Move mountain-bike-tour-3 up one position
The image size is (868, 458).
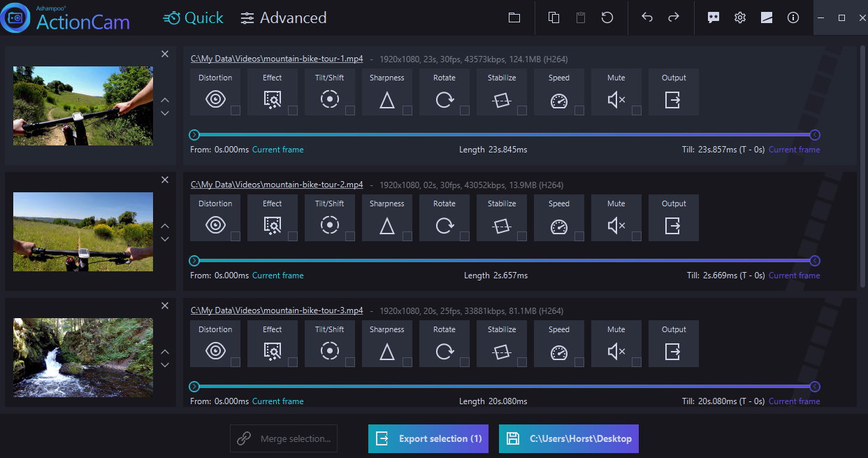click(x=165, y=352)
